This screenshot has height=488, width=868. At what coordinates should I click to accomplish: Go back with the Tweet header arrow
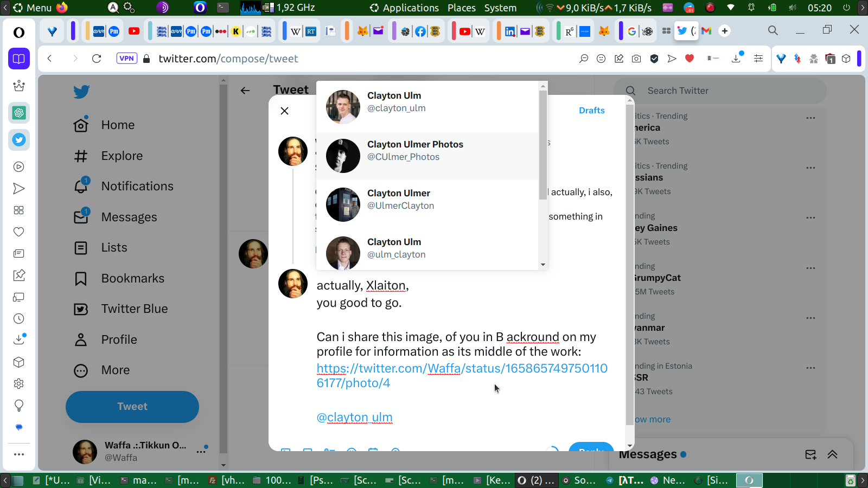pos(245,91)
